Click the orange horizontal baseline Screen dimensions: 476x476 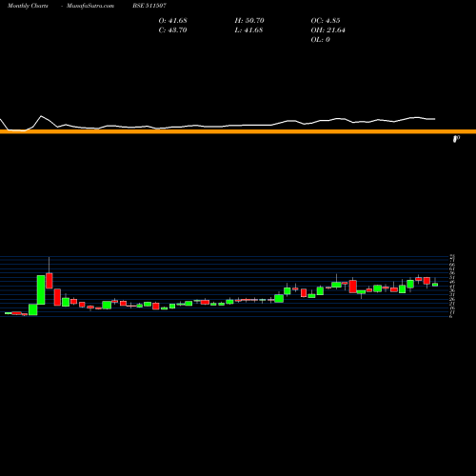(238, 131)
